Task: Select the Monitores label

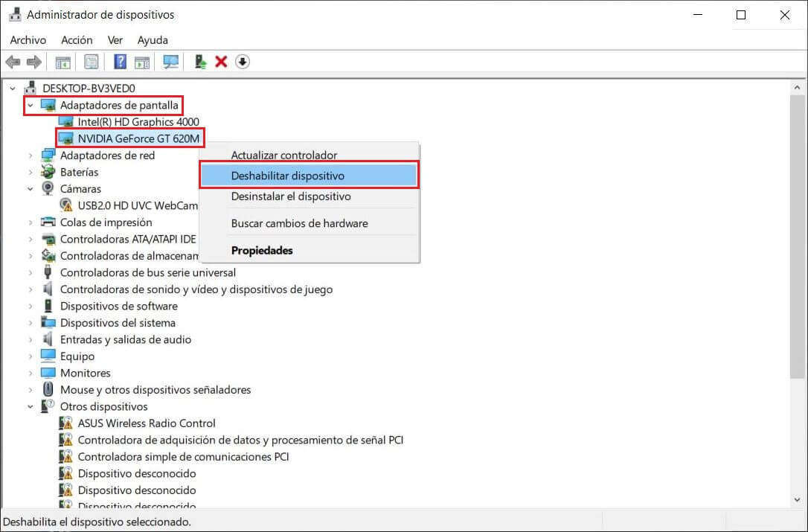Action: 86,373
